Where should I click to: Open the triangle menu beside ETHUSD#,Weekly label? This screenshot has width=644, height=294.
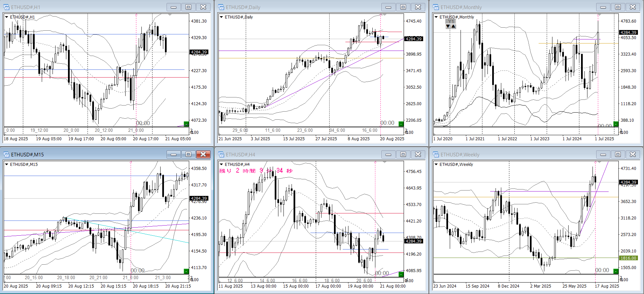point(436,164)
